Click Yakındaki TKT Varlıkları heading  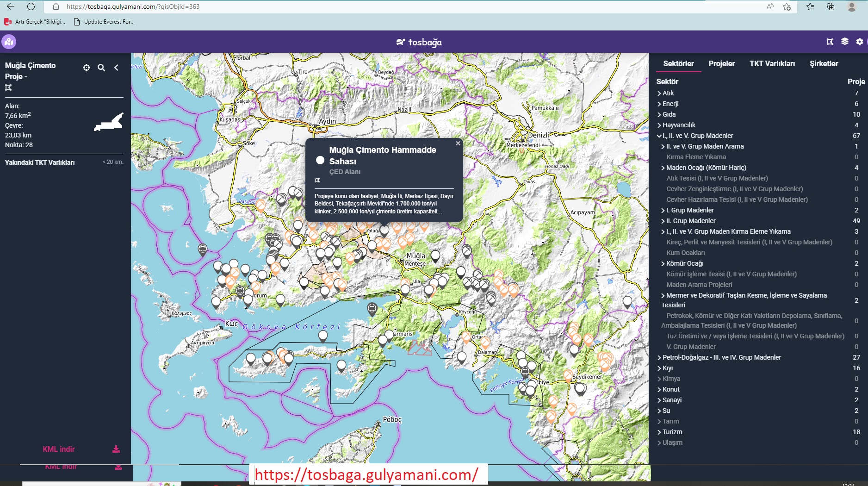(x=40, y=162)
